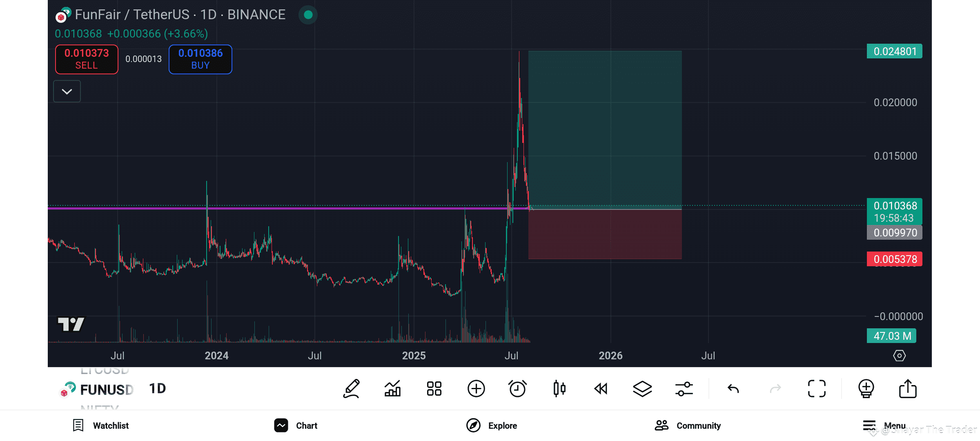980x441 pixels.
Task: Open the layout grid icon
Action: tap(434, 388)
